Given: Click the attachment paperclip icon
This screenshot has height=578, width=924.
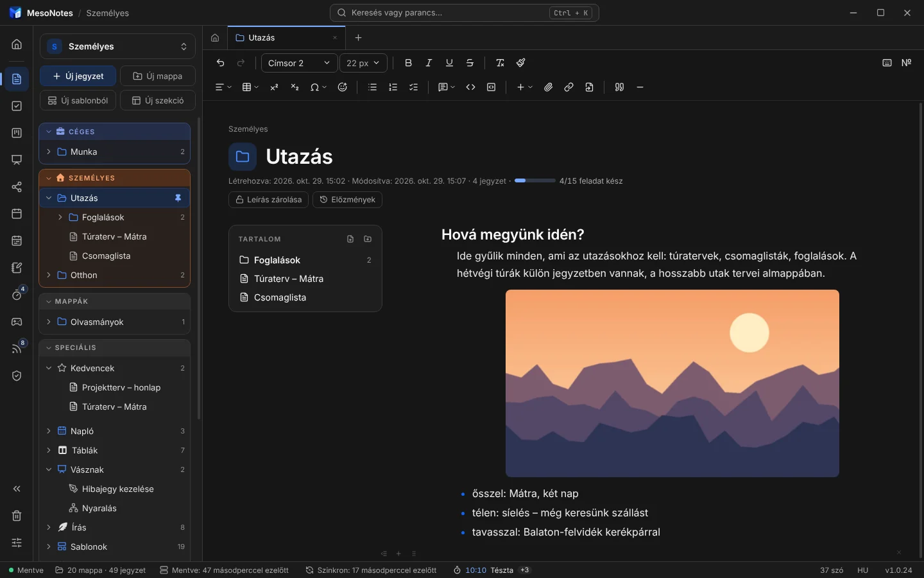Looking at the screenshot, I should (x=548, y=87).
